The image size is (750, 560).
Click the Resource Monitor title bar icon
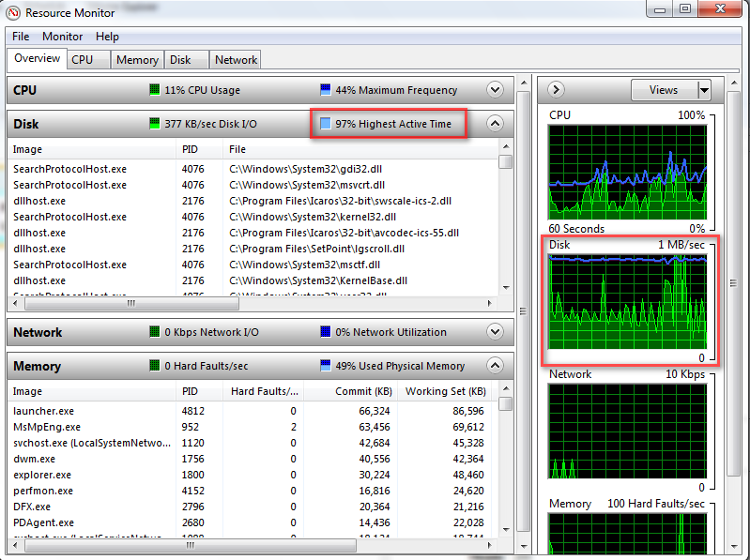13,12
